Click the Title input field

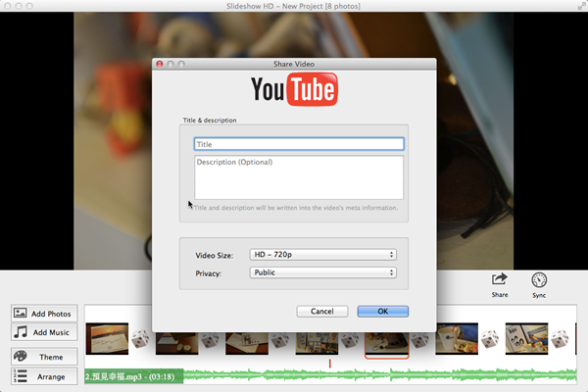point(299,144)
